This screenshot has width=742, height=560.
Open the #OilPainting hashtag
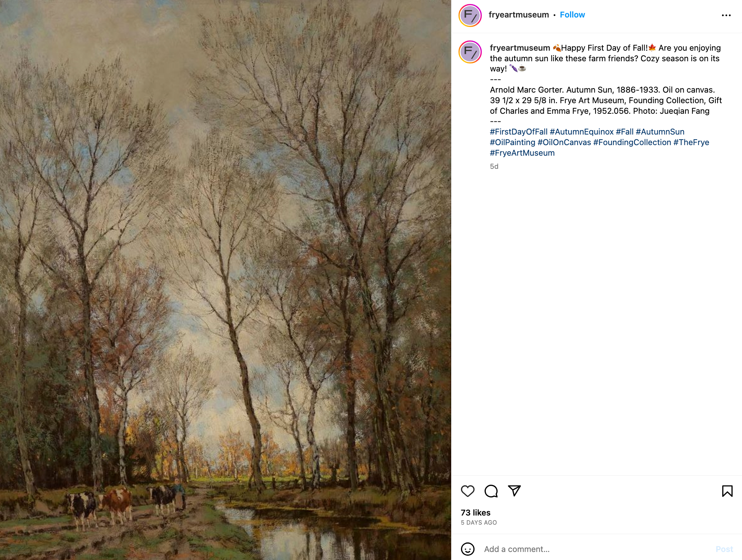tap(512, 142)
